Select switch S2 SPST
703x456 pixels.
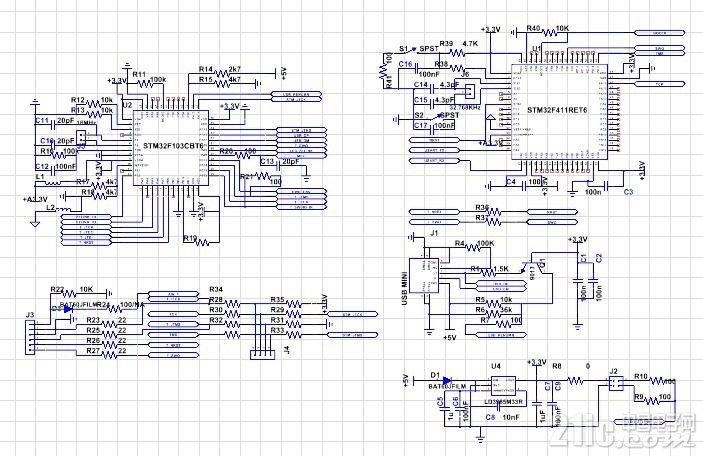pyautogui.click(x=437, y=117)
